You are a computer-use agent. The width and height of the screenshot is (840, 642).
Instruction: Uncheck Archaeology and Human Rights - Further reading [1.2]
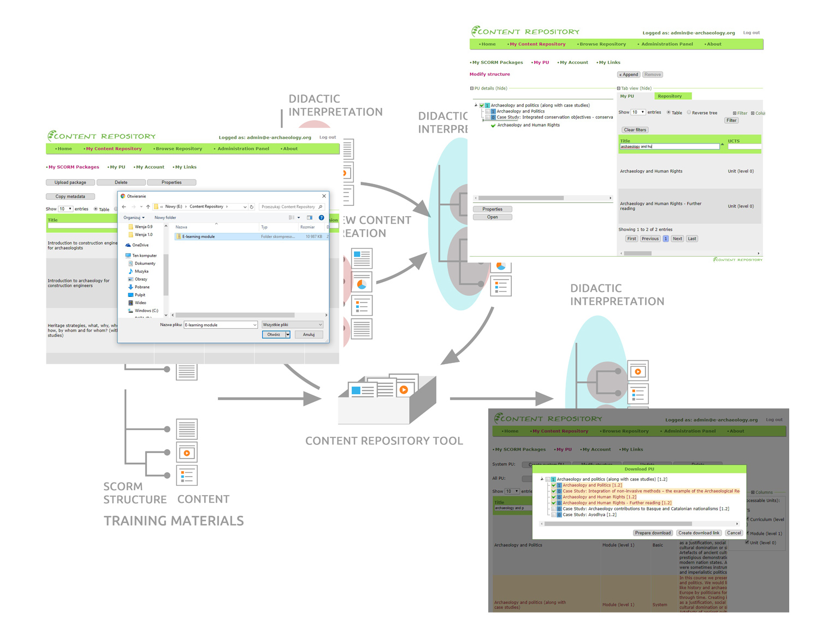tap(553, 503)
